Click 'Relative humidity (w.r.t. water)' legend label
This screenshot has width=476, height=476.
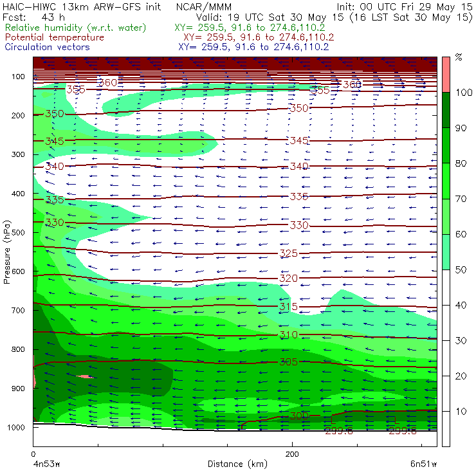(76, 28)
